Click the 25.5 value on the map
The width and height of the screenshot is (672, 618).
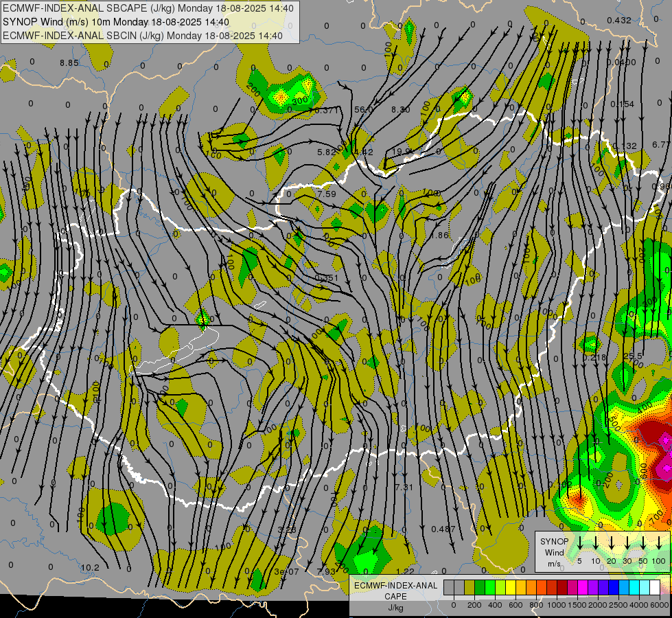coord(633,356)
